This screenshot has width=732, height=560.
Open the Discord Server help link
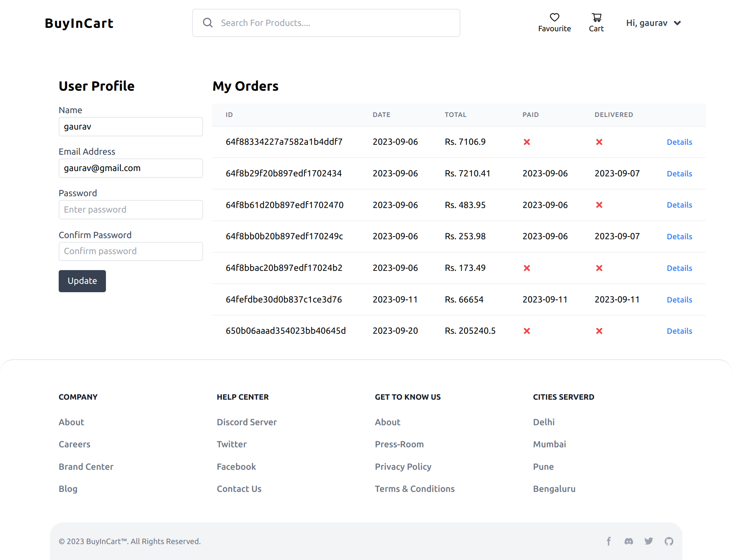coord(247,422)
